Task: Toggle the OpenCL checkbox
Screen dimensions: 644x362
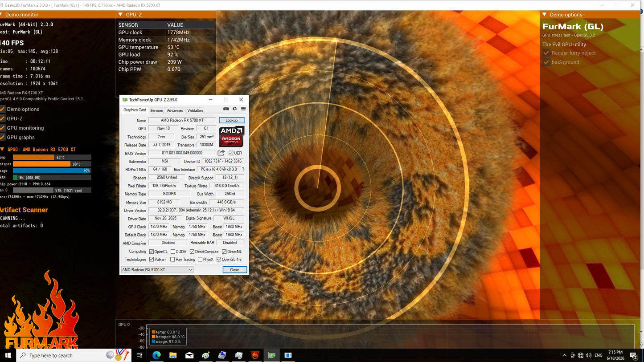Action: coord(152,252)
